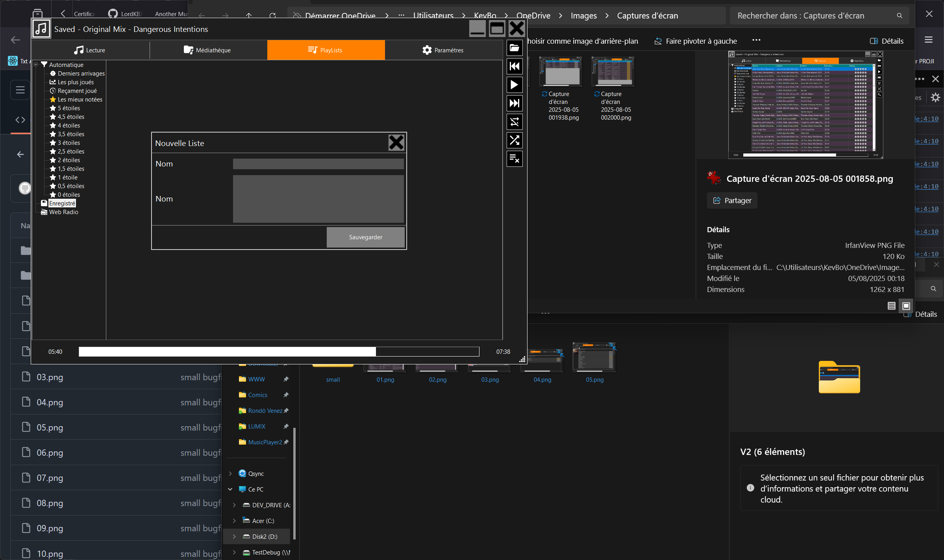The height and width of the screenshot is (560, 944).
Task: Click the Sauvegarder button
Action: tap(365, 237)
